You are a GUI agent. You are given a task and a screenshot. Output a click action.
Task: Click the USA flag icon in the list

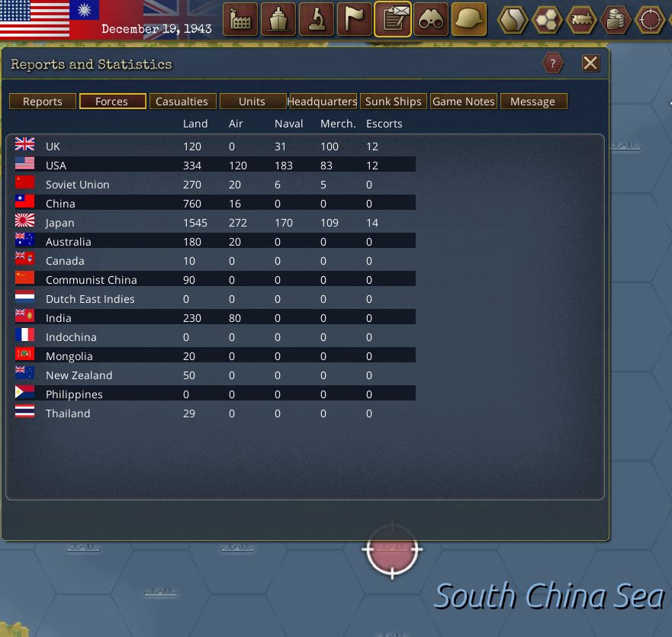[25, 163]
